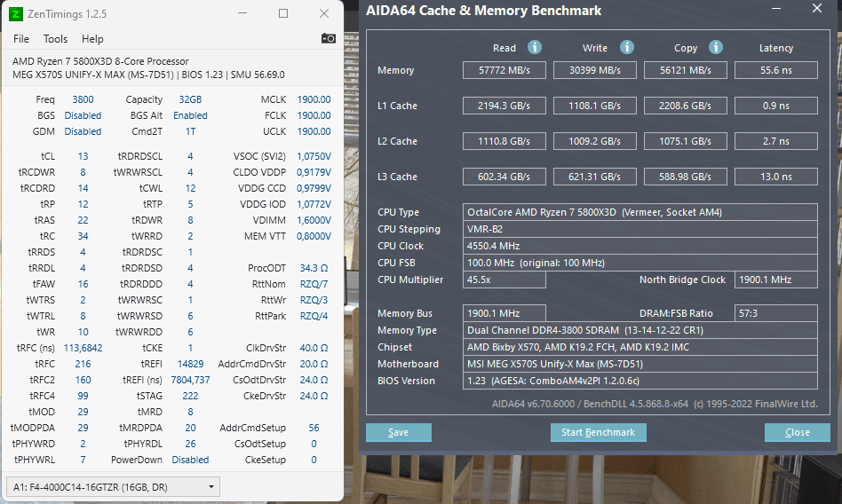The image size is (842, 504).
Task: Click the Save button in AIDA64
Action: tap(399, 432)
